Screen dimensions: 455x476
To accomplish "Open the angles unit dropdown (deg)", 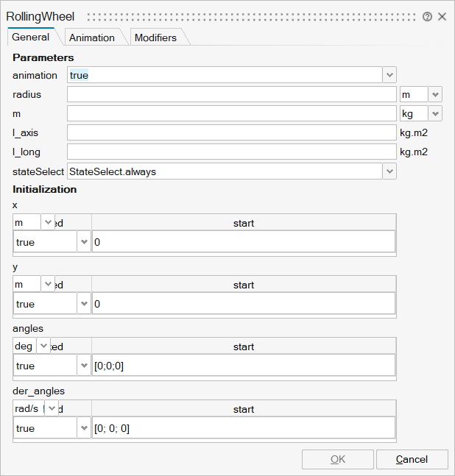I will (43, 347).
